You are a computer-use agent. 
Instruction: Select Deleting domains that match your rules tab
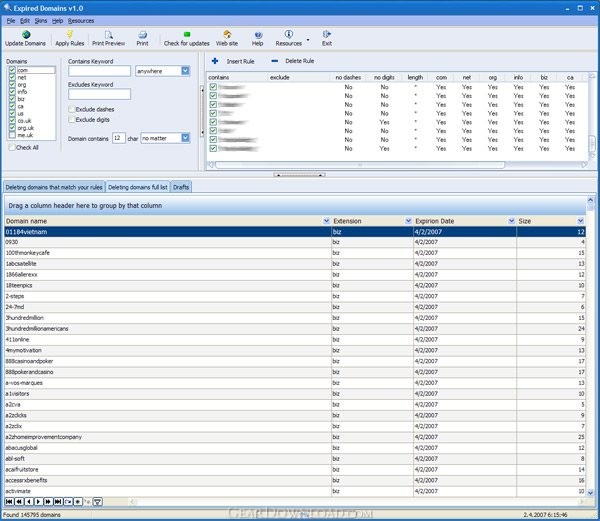pos(54,187)
